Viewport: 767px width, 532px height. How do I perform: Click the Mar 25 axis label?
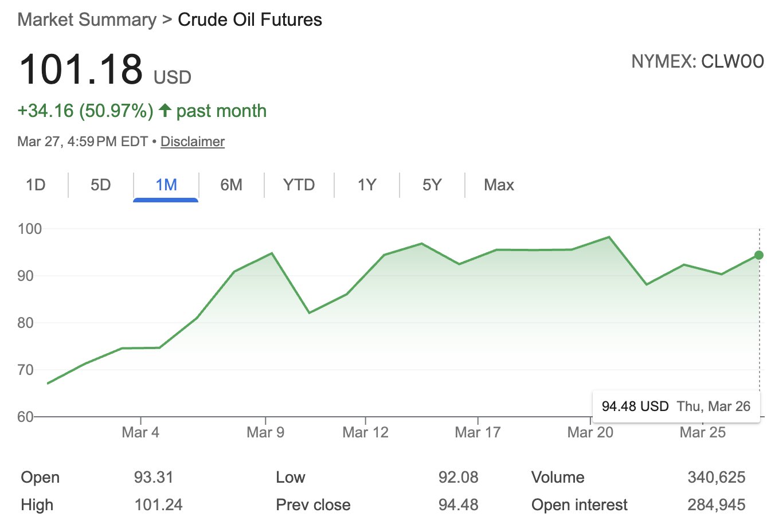point(702,432)
